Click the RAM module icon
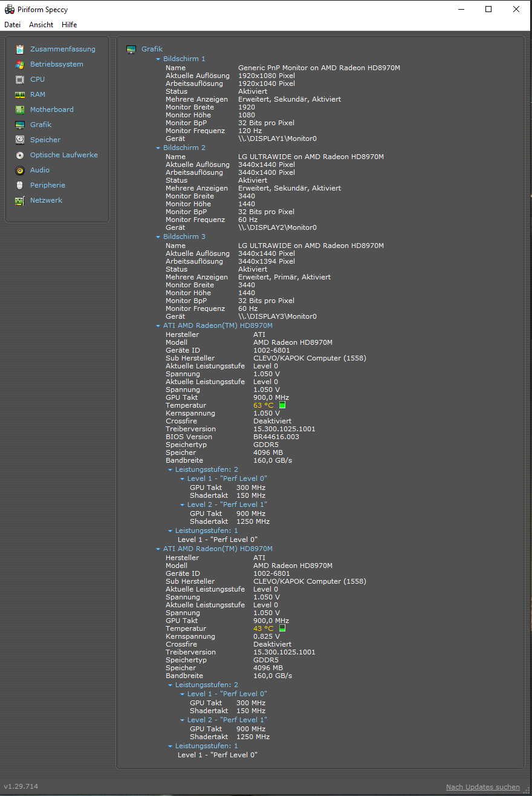 coord(20,94)
